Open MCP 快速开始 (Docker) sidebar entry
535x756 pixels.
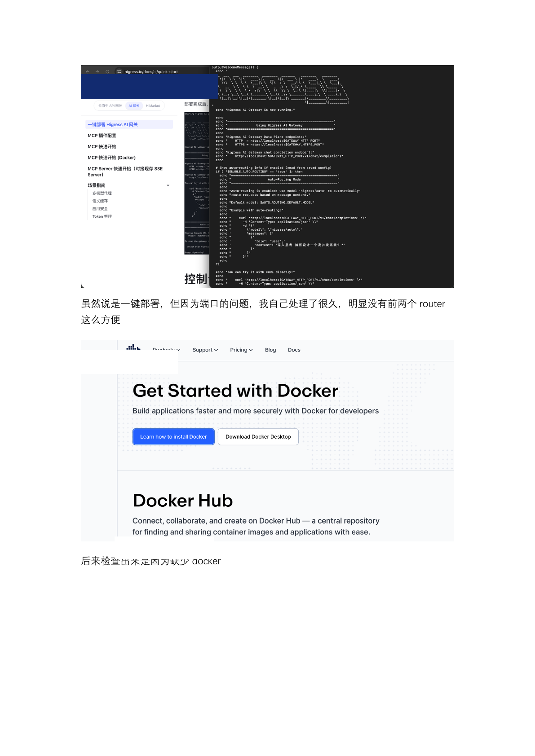pyautogui.click(x=112, y=158)
